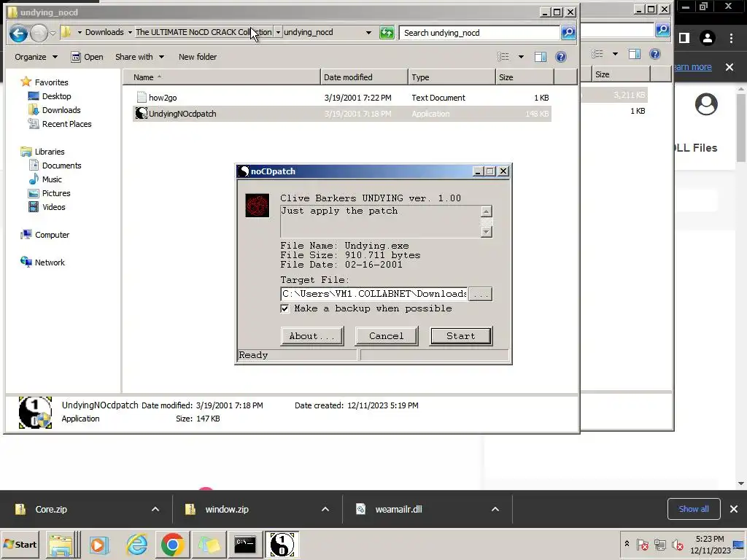Expand address bar history dropdown
747x560 pixels.
(368, 32)
